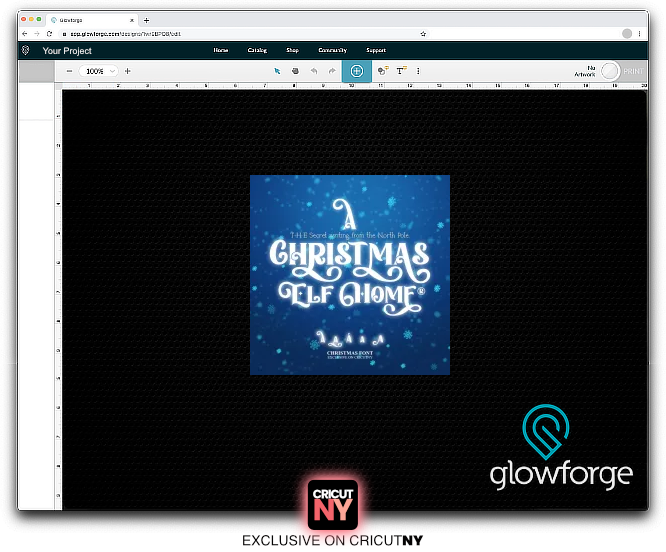This screenshot has width=666, height=552.
Task: Close the glowforge browser tab
Action: (x=132, y=20)
